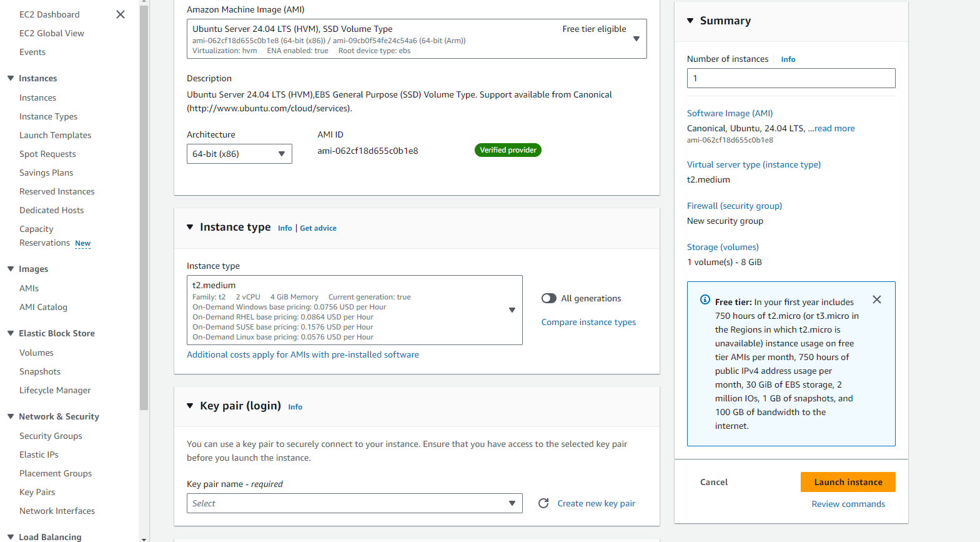Open Network Interfaces
980x542 pixels.
coord(57,511)
